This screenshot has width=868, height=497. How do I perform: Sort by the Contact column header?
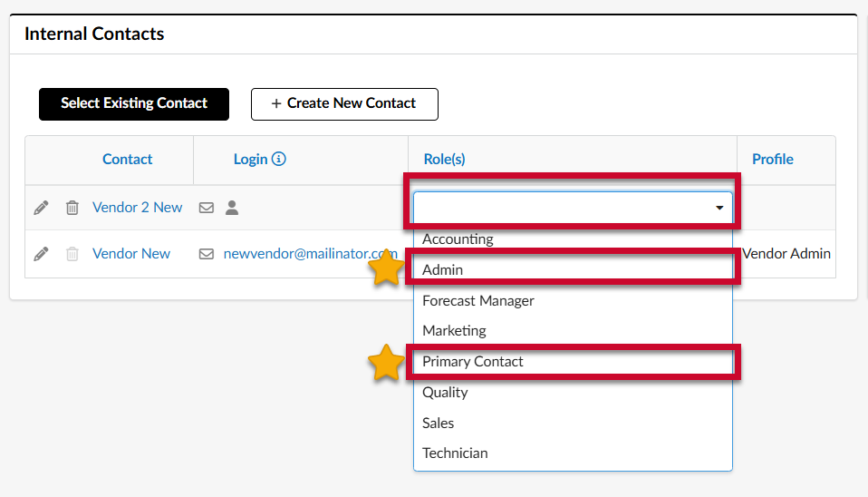[x=128, y=160]
